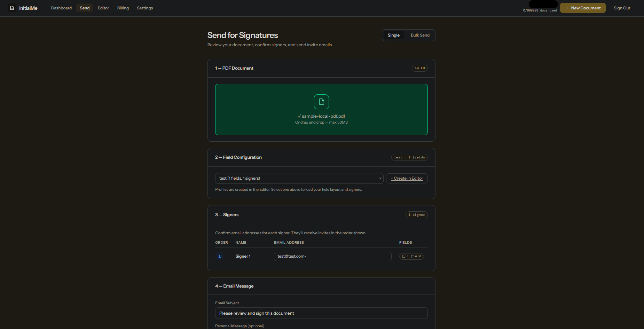Click the order number 1 circle
Screen dimensions: 644x329
point(220,256)
